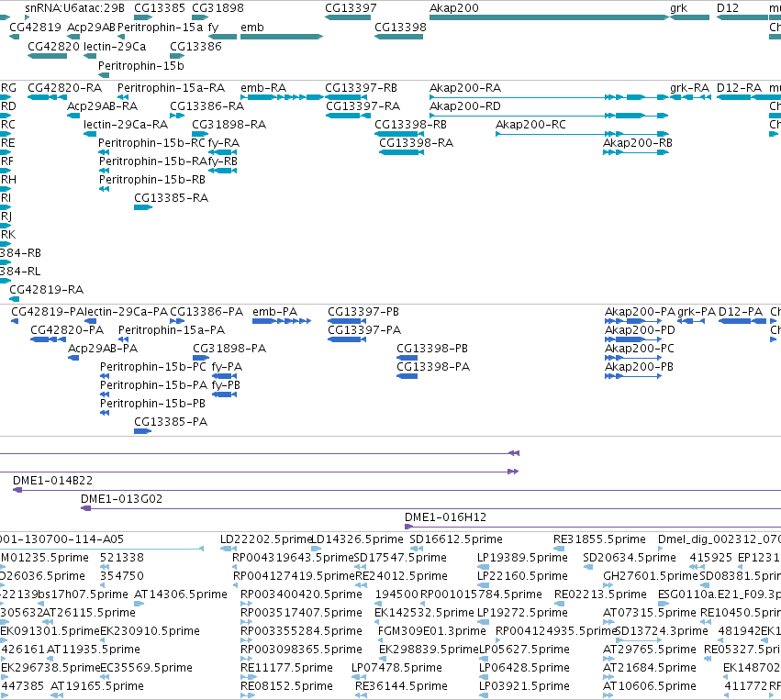Click the EC35569.5prime EST label
Image resolution: width=781 pixels, height=700 pixels.
(146, 668)
